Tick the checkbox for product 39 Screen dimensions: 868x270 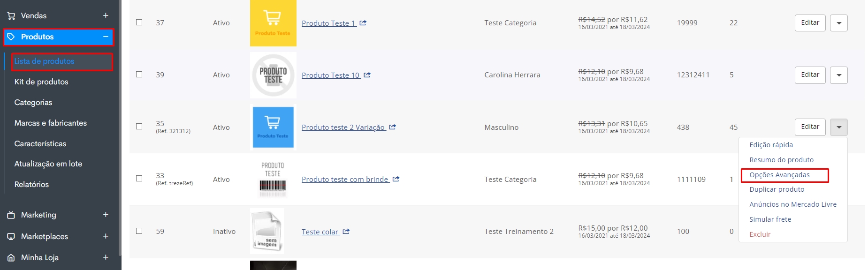[x=139, y=74]
